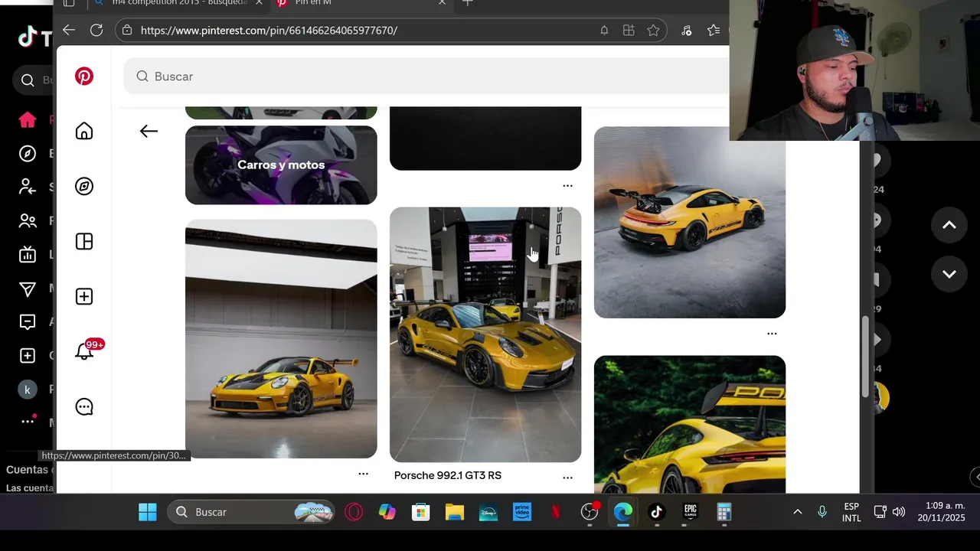Screen dimensions: 980x551
Task: Open Pinterest notifications bell with 99+ badge
Action: coord(86,350)
